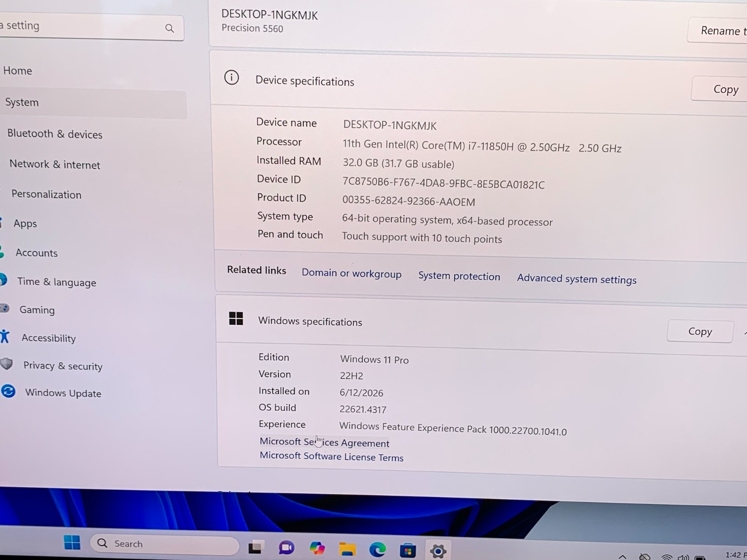Click the taskbar Search box
Image resolution: width=747 pixels, height=560 pixels.
click(x=164, y=544)
